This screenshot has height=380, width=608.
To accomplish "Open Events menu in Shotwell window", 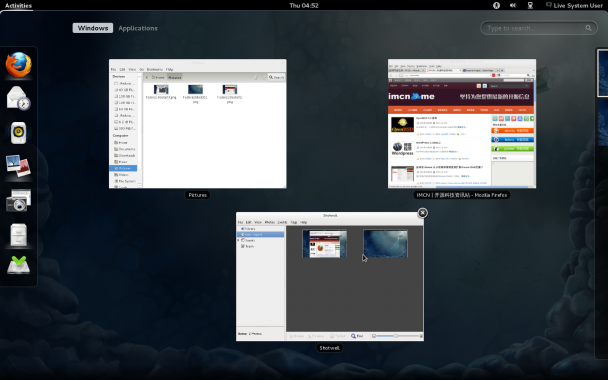I will [x=282, y=222].
